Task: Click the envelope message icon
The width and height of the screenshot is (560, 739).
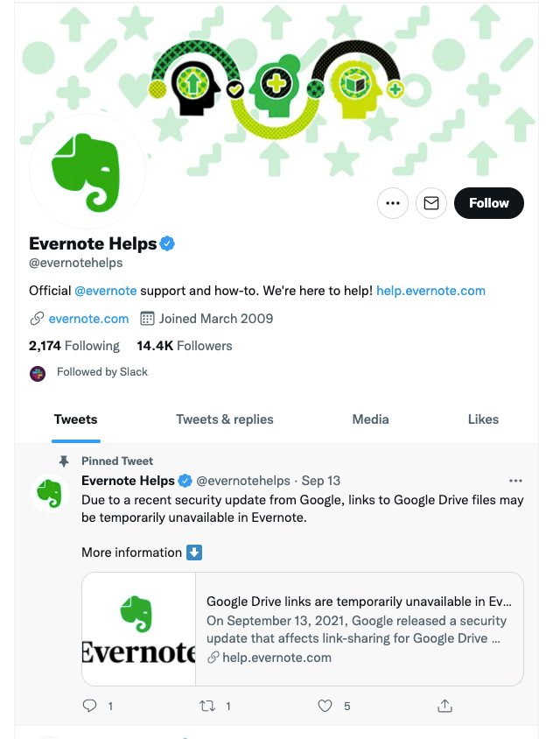Action: click(431, 203)
